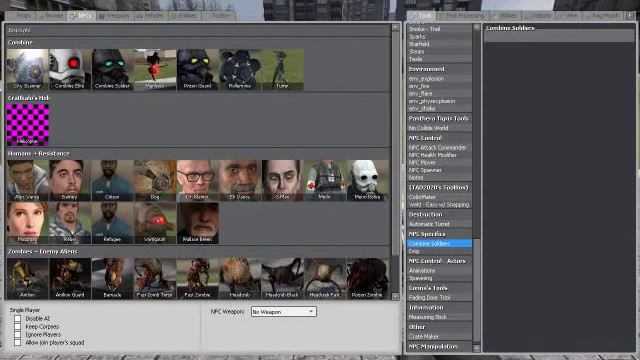Spawn Dog NPC
640x360 pixels.
pyautogui.click(x=155, y=180)
